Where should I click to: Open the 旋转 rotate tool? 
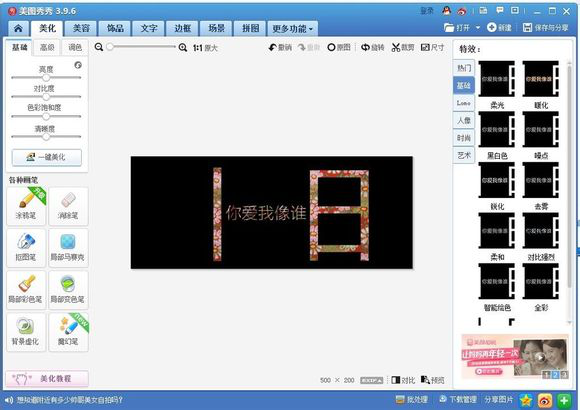pyautogui.click(x=372, y=47)
